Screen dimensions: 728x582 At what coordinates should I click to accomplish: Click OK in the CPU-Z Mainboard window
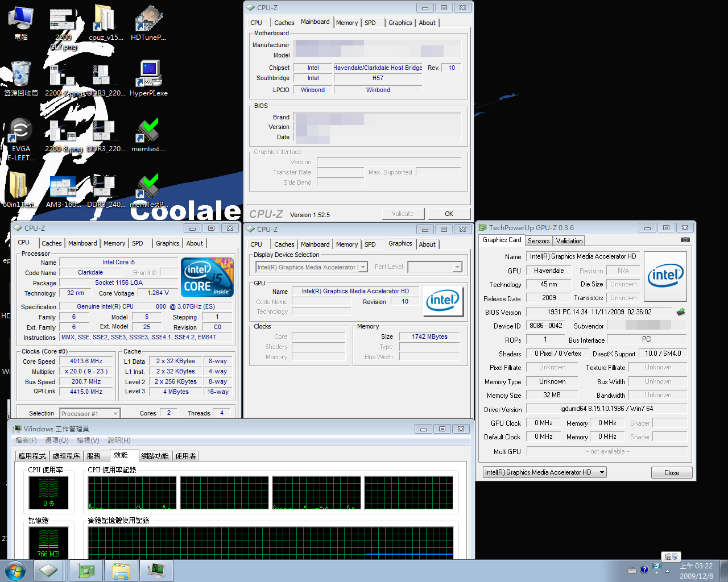pyautogui.click(x=449, y=214)
